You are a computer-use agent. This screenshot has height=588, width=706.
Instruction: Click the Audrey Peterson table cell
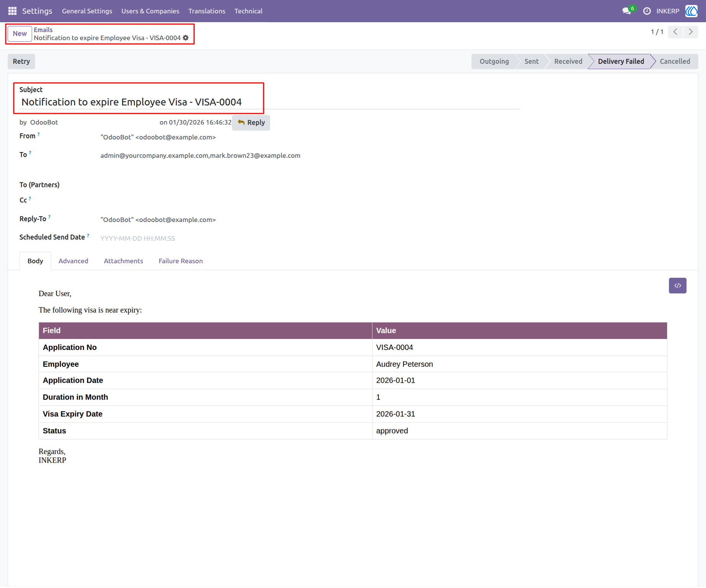(520, 364)
